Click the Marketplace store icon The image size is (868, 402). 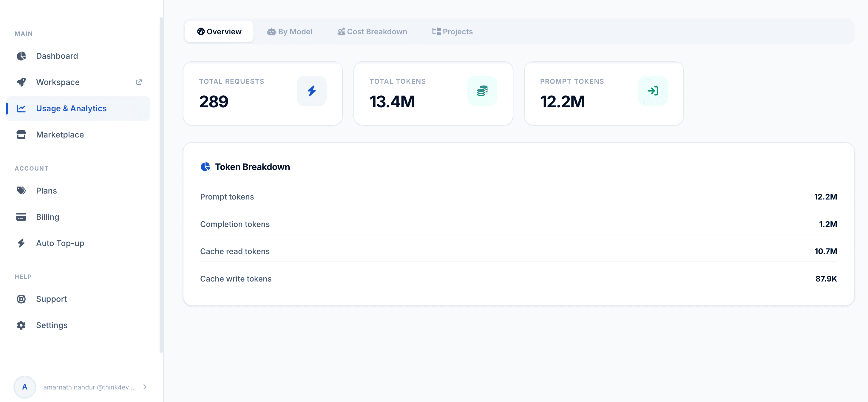pyautogui.click(x=21, y=135)
